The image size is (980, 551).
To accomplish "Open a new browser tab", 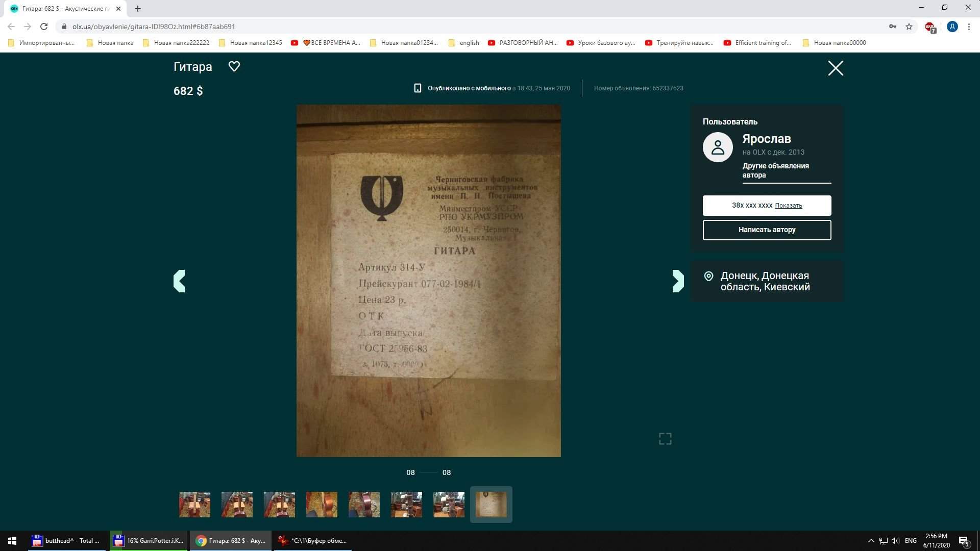I will tap(138, 9).
